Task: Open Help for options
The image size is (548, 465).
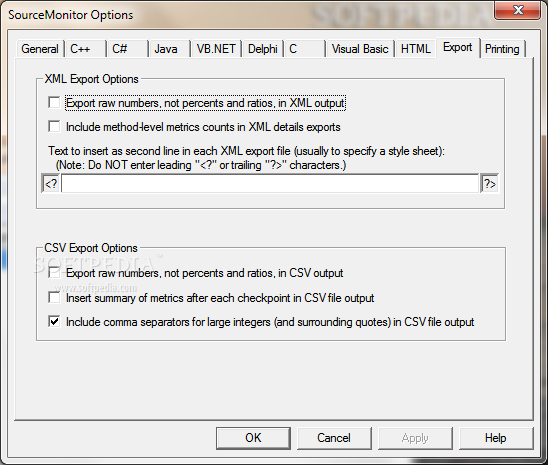Action: pos(496,438)
